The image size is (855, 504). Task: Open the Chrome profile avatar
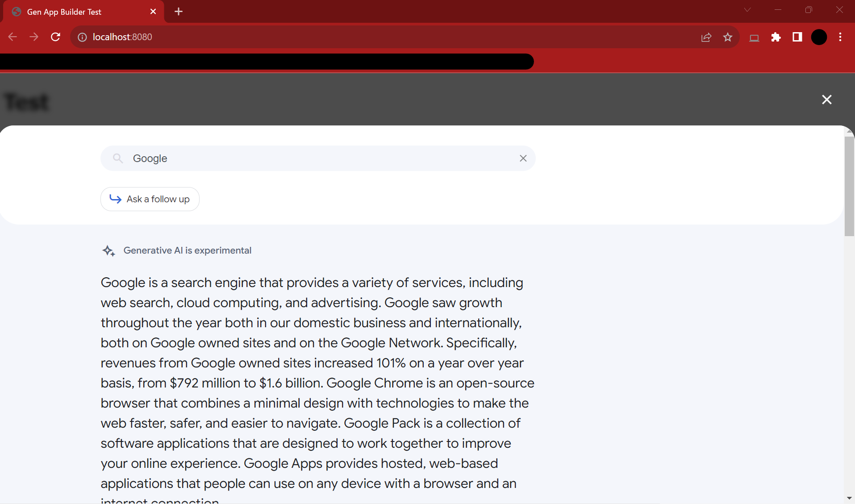point(819,37)
